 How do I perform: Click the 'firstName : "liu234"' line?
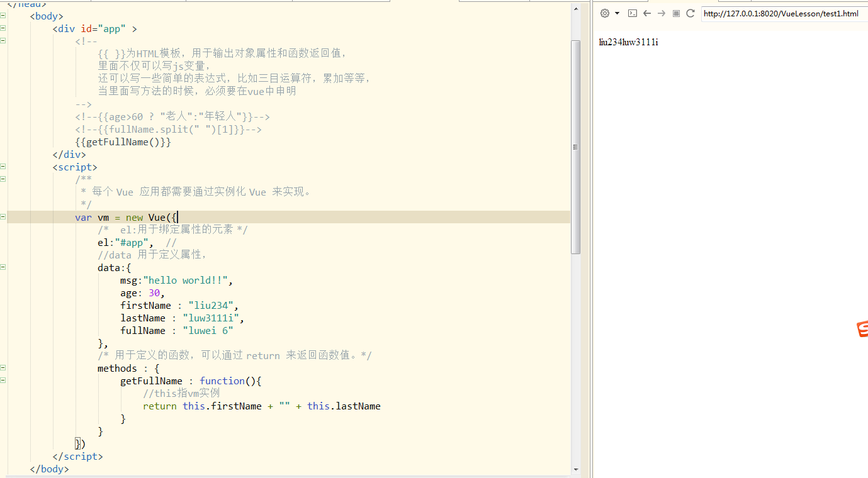coord(180,306)
